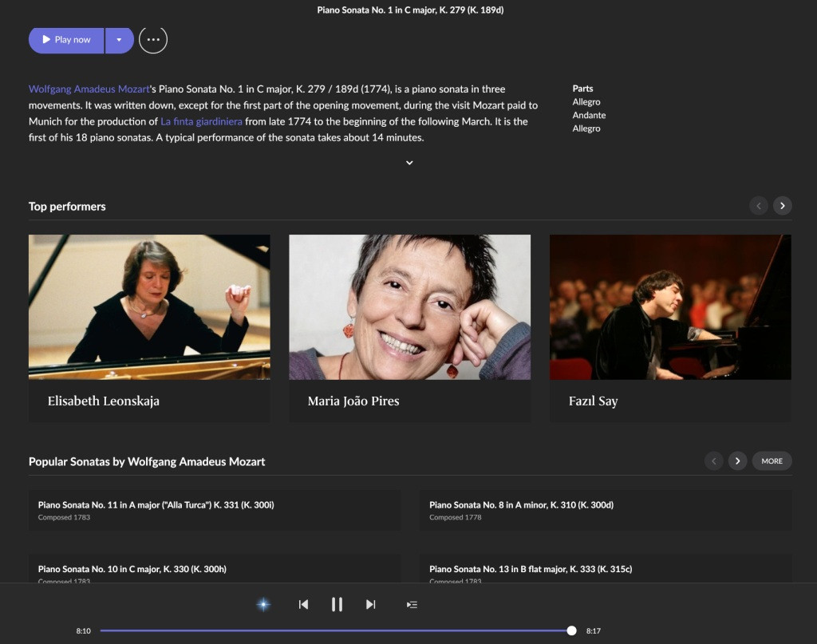The height and width of the screenshot is (644, 817).
Task: Open the play queue icon
Action: [x=412, y=604]
